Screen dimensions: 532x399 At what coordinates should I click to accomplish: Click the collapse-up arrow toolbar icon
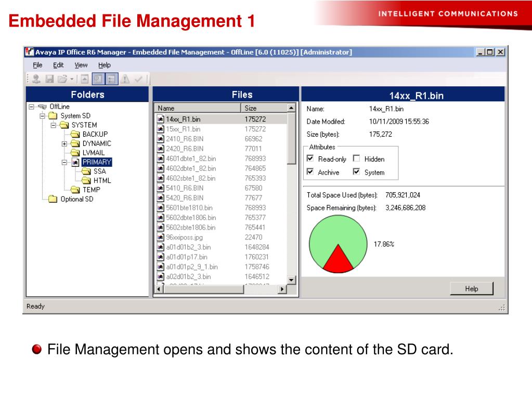pyautogui.click(x=84, y=79)
